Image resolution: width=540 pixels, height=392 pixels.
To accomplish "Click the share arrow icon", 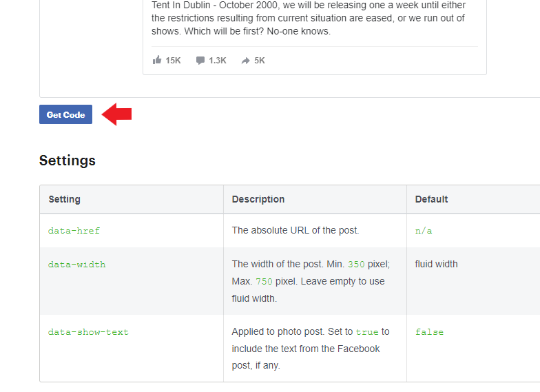I will pyautogui.click(x=245, y=61).
